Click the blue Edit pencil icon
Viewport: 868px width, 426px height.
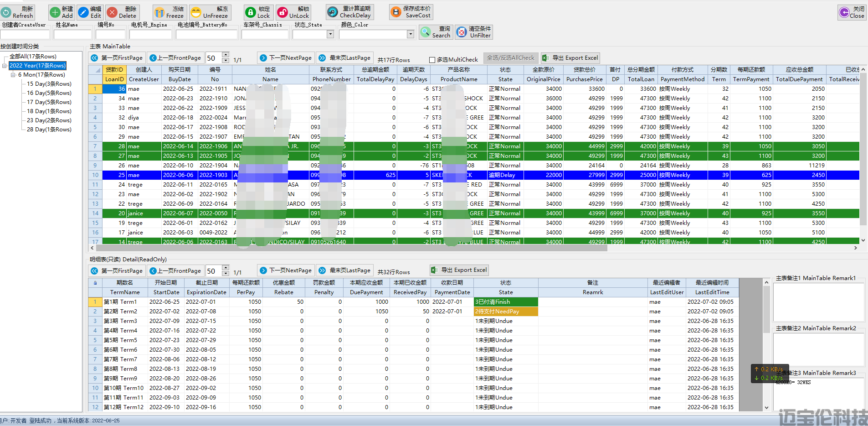point(84,12)
